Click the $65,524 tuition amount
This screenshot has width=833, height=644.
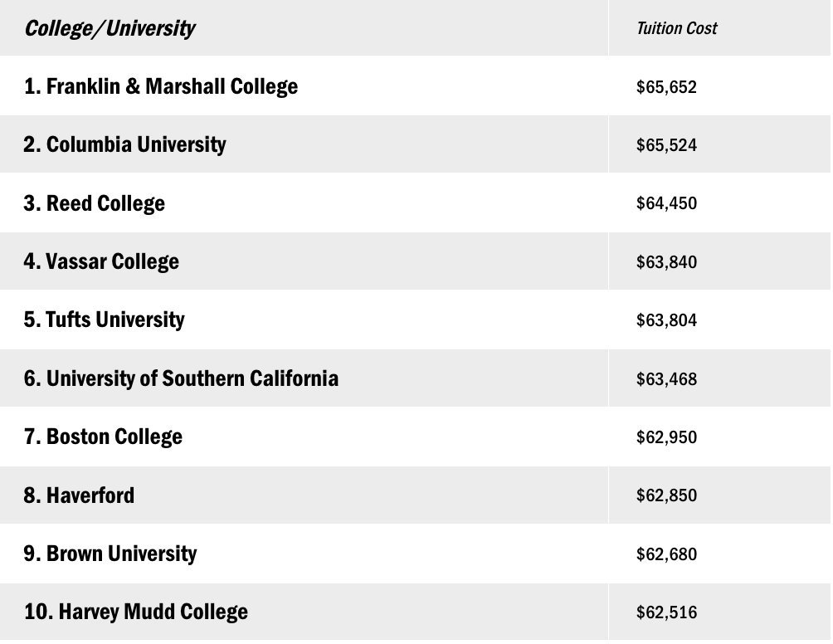(666, 145)
